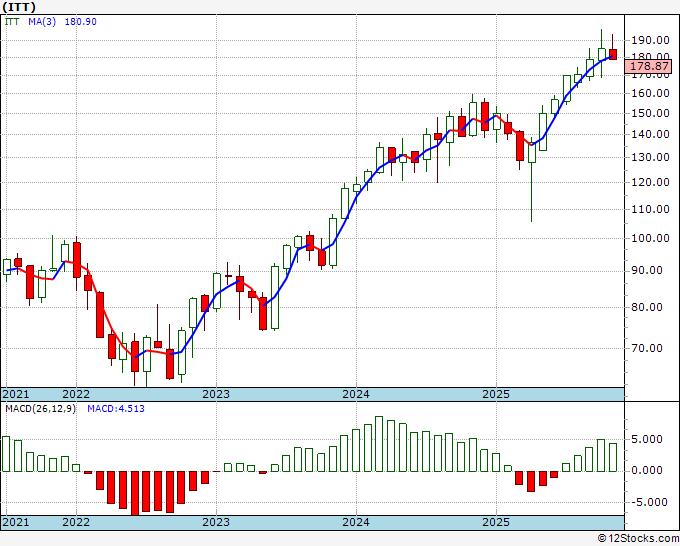Click the 180.90 moving average value

point(81,22)
